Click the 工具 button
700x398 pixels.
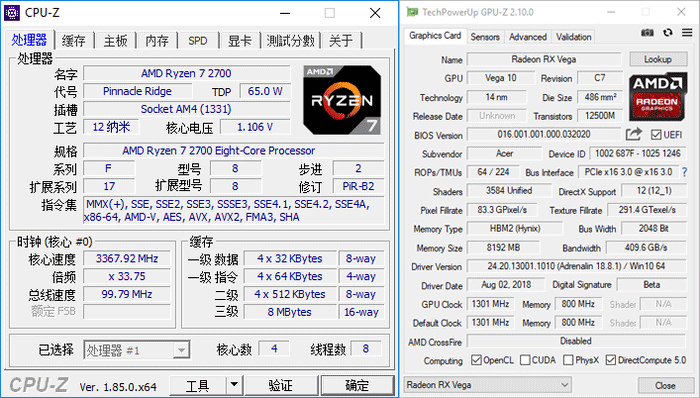[x=198, y=385]
